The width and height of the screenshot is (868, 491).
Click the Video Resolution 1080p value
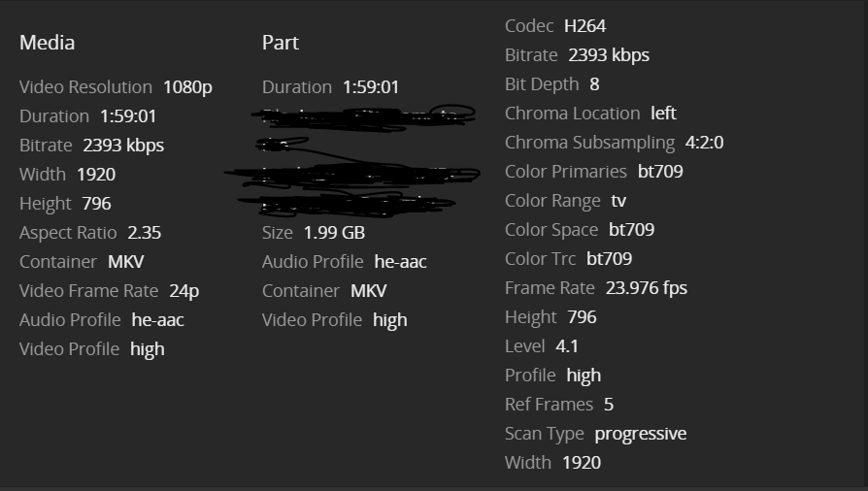point(187,87)
